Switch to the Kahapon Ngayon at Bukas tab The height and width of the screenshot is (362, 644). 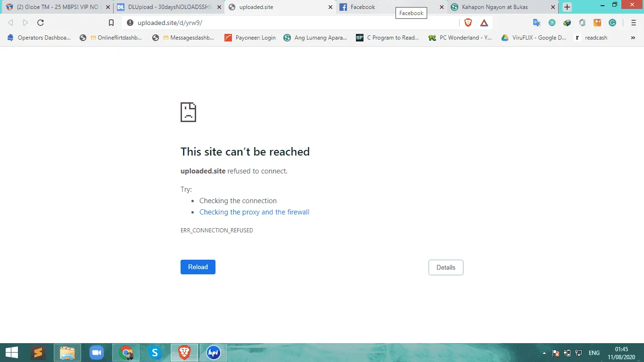click(x=503, y=7)
